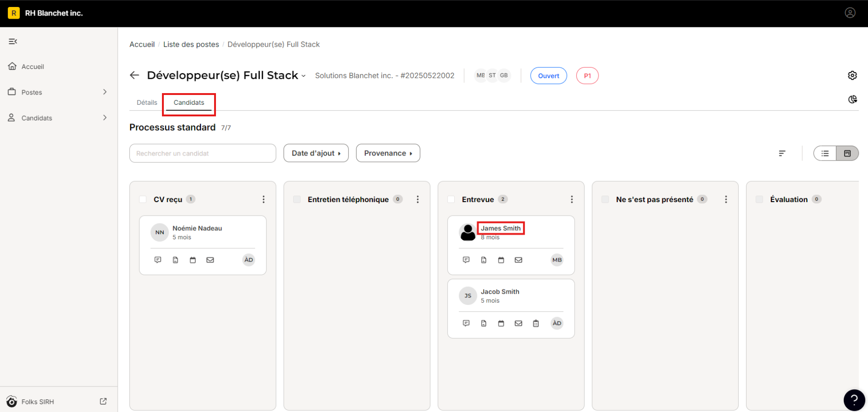Click the Liste des postes breadcrumb
The image size is (868, 412).
click(x=191, y=44)
